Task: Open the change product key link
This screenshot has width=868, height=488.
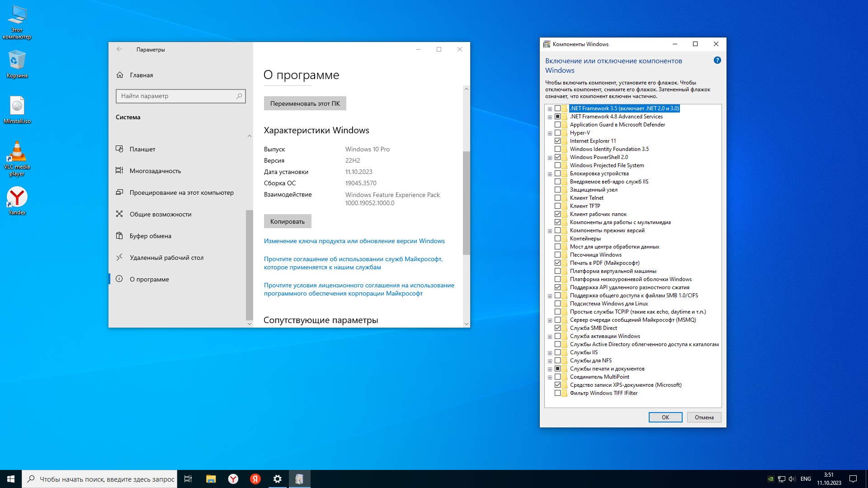Action: point(354,241)
